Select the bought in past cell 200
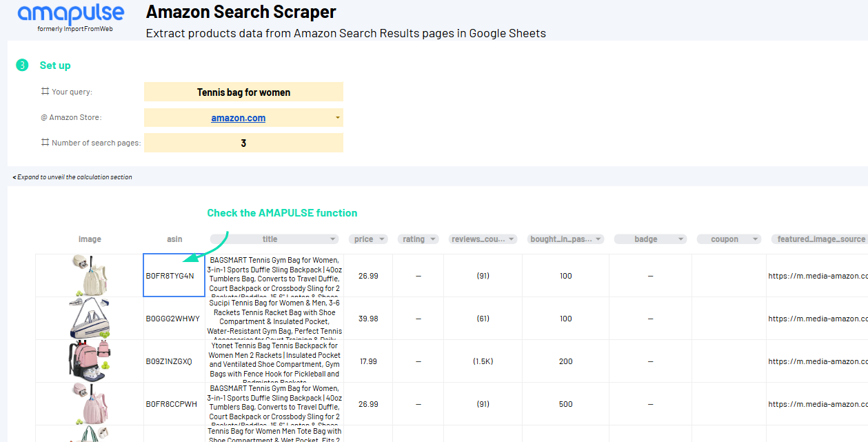 click(565, 361)
